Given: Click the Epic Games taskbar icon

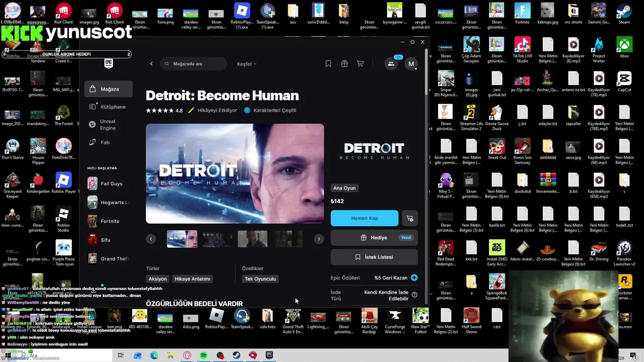Looking at the screenshot, I should click(x=269, y=355).
